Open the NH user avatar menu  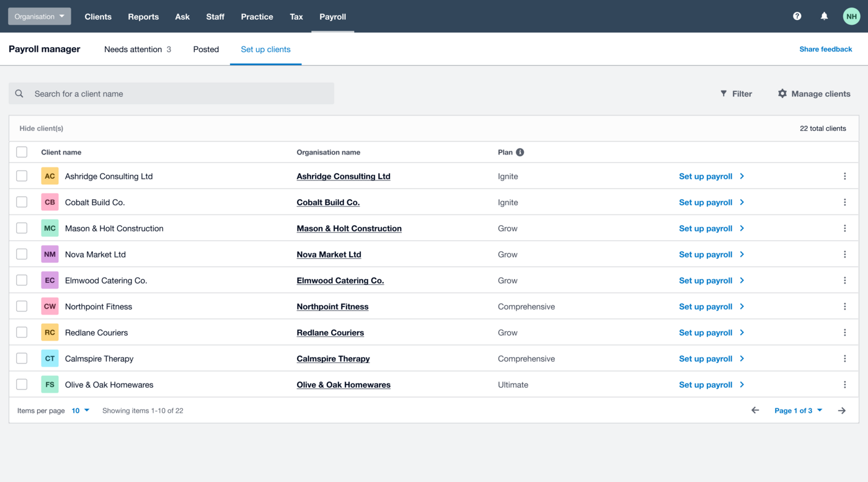(851, 17)
